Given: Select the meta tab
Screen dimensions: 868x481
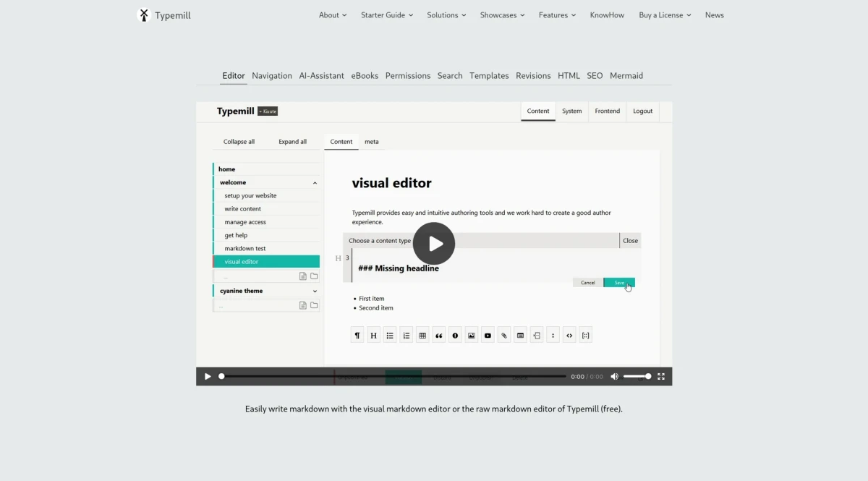Looking at the screenshot, I should (372, 142).
